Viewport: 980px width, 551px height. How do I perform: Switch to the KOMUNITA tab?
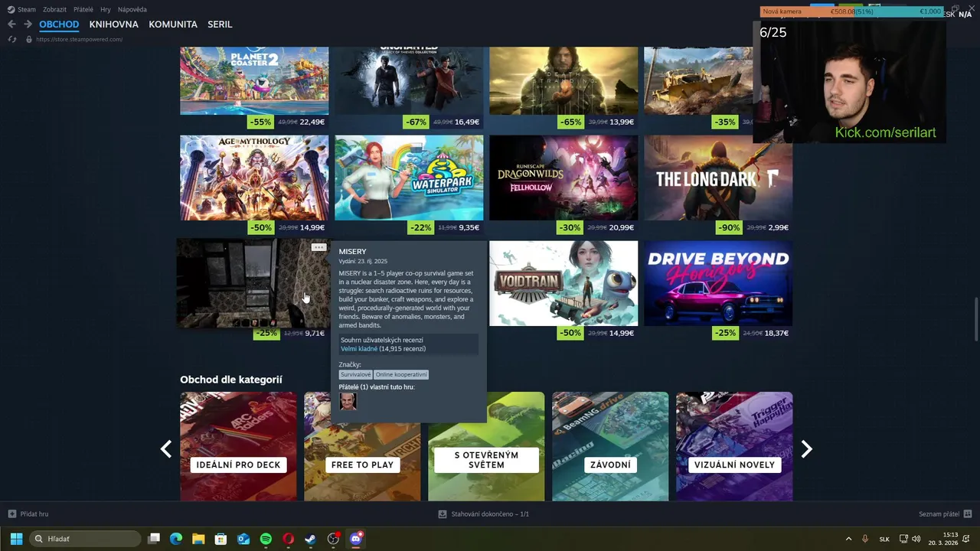point(173,24)
